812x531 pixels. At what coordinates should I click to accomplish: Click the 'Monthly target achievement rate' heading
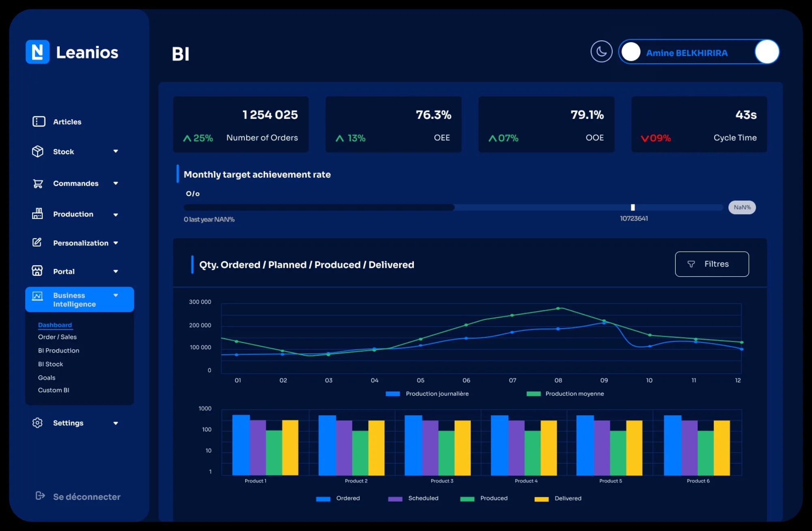pos(257,174)
